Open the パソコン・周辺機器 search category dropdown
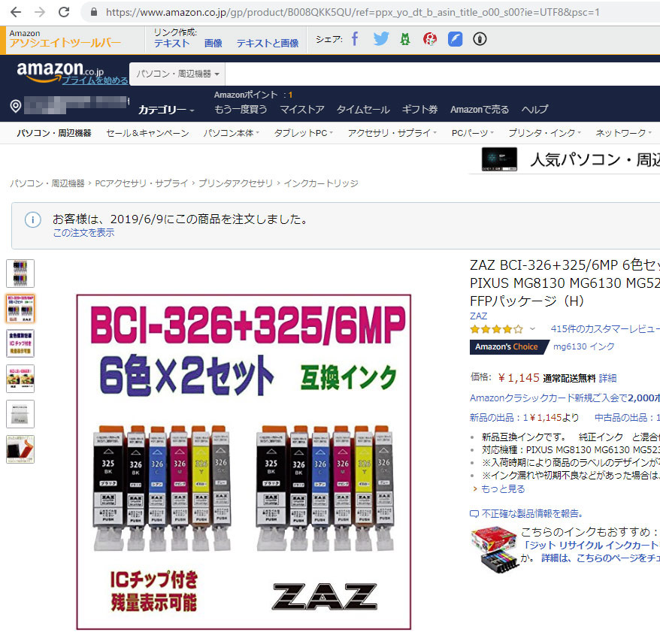660x644 pixels. point(177,74)
